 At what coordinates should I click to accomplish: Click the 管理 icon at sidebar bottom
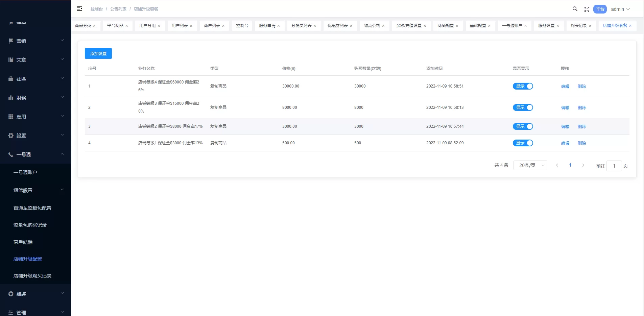click(x=10, y=313)
